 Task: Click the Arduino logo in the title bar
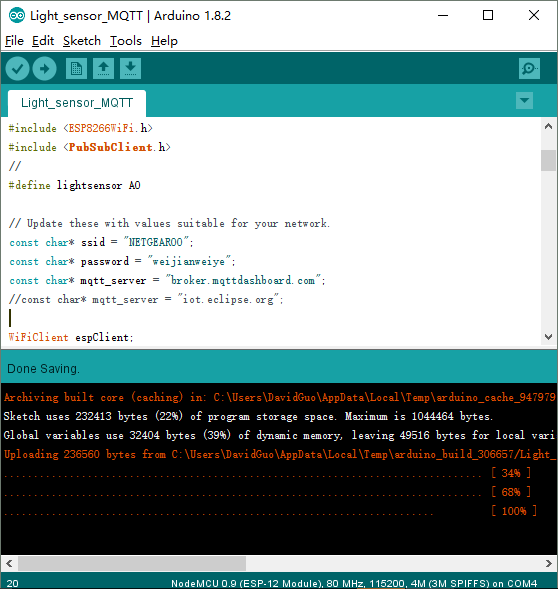pyautogui.click(x=17, y=15)
